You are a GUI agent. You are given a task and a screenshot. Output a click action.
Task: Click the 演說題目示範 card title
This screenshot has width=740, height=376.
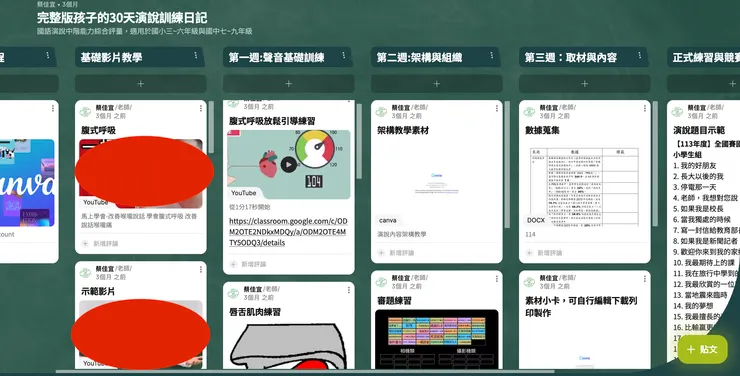(x=698, y=130)
